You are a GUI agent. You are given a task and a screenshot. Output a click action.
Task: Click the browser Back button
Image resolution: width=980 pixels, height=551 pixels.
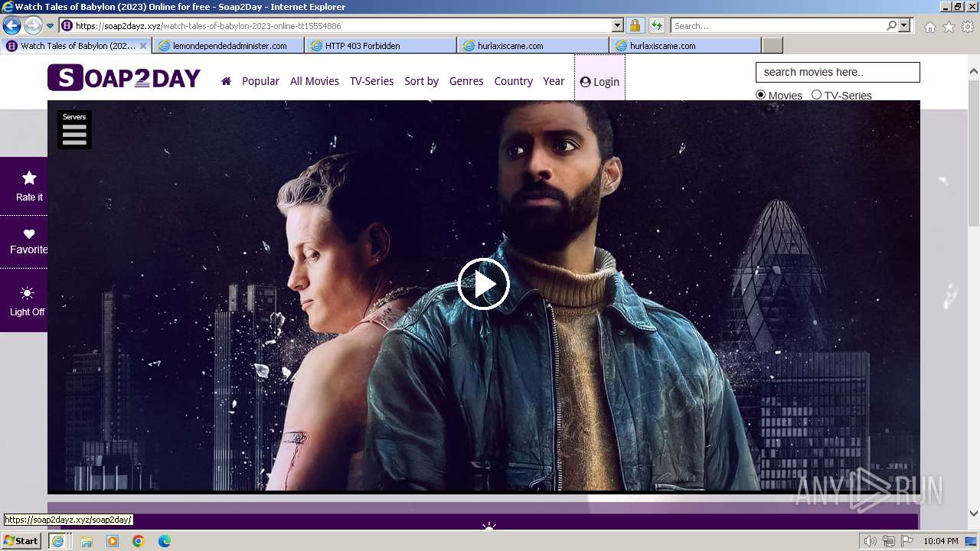pyautogui.click(x=11, y=25)
